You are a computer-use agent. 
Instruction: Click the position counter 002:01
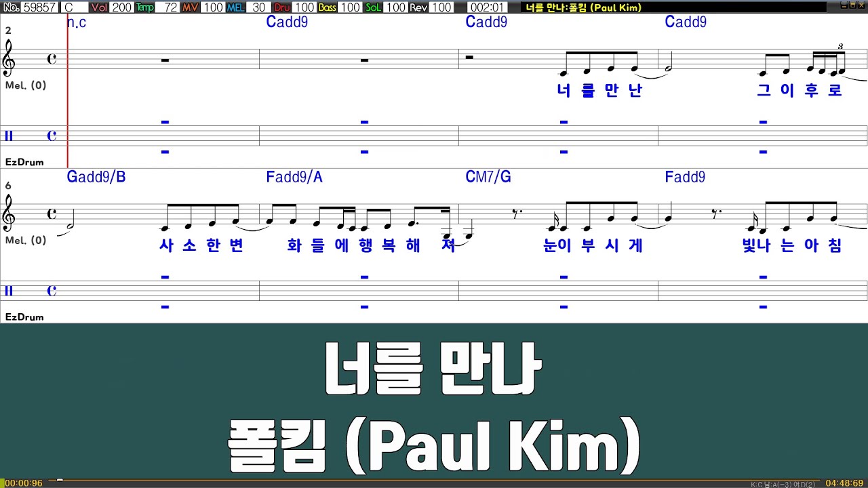click(x=487, y=7)
